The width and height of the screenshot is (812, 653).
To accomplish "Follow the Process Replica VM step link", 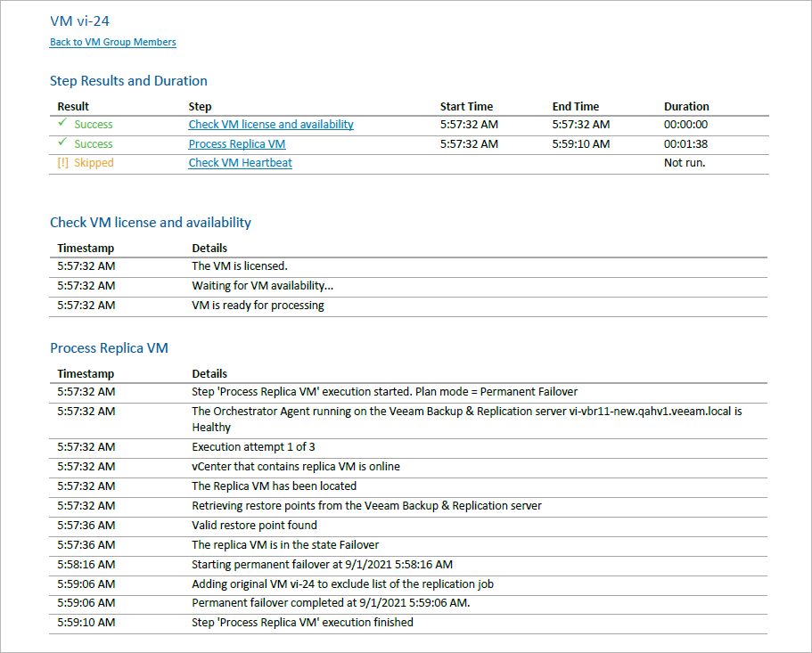I will click(x=237, y=143).
